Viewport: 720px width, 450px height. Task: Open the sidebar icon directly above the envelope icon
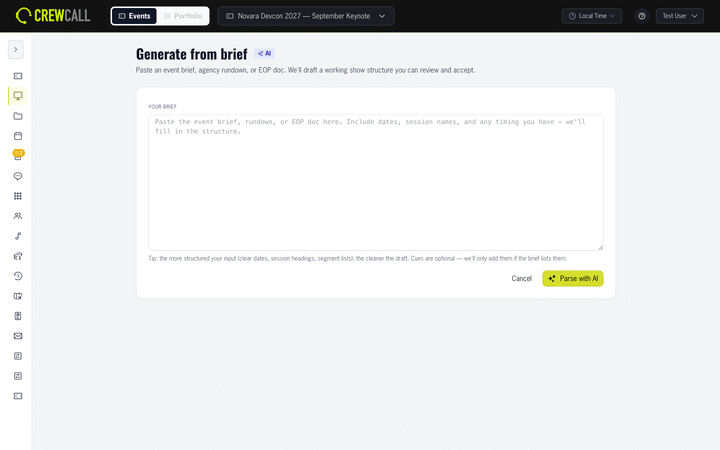click(18, 316)
